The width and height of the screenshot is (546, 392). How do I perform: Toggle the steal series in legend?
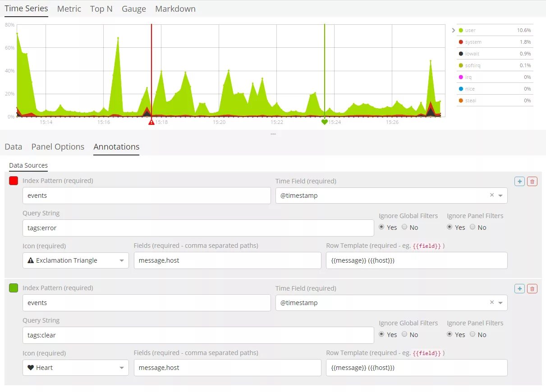click(x=470, y=100)
